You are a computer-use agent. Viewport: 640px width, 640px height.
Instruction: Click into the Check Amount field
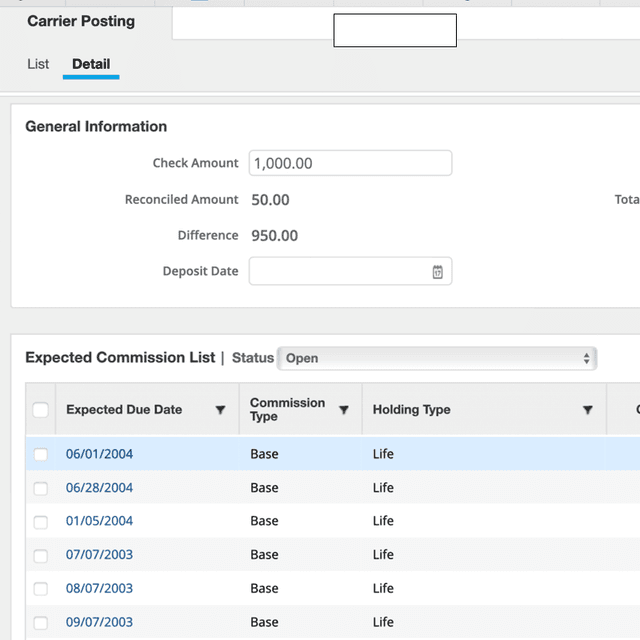[350, 163]
